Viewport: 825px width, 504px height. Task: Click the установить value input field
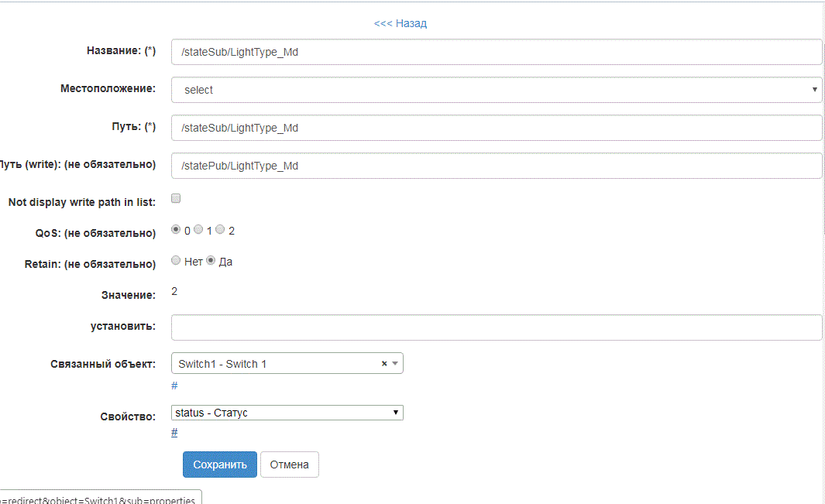pyautogui.click(x=496, y=327)
